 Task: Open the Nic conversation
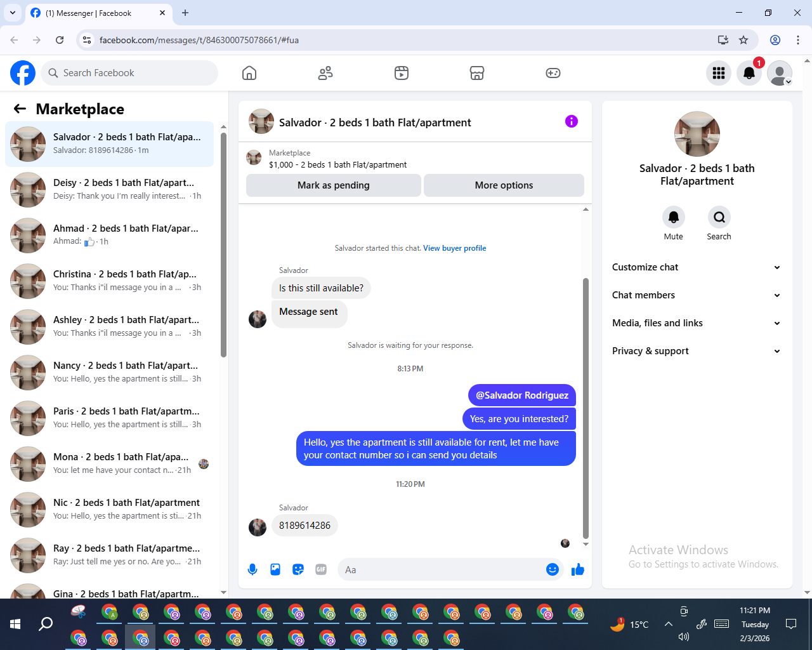(109, 510)
